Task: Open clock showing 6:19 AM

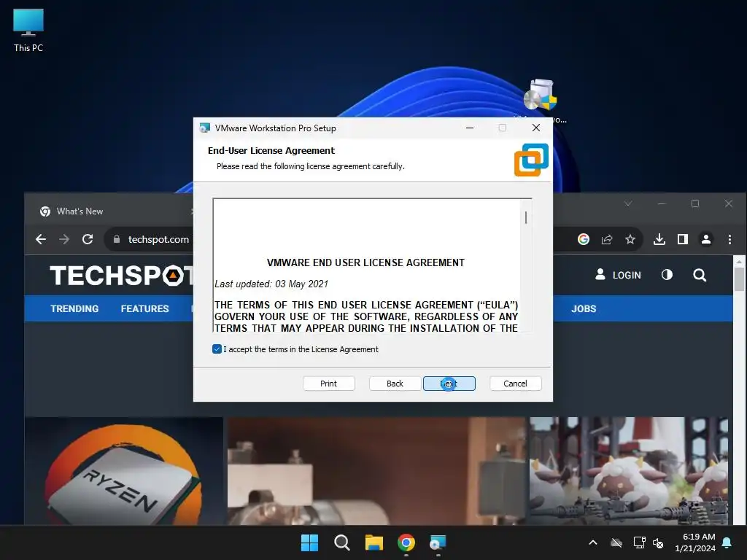Action: click(695, 542)
